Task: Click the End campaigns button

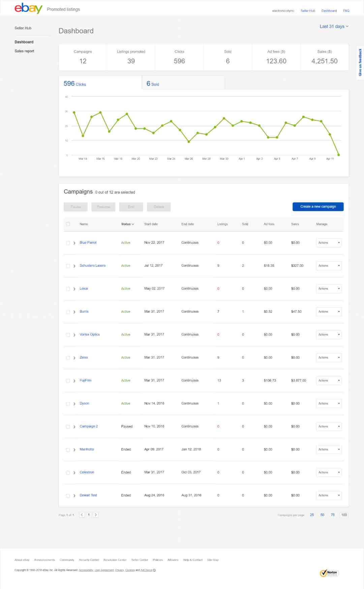Action: 131,207
